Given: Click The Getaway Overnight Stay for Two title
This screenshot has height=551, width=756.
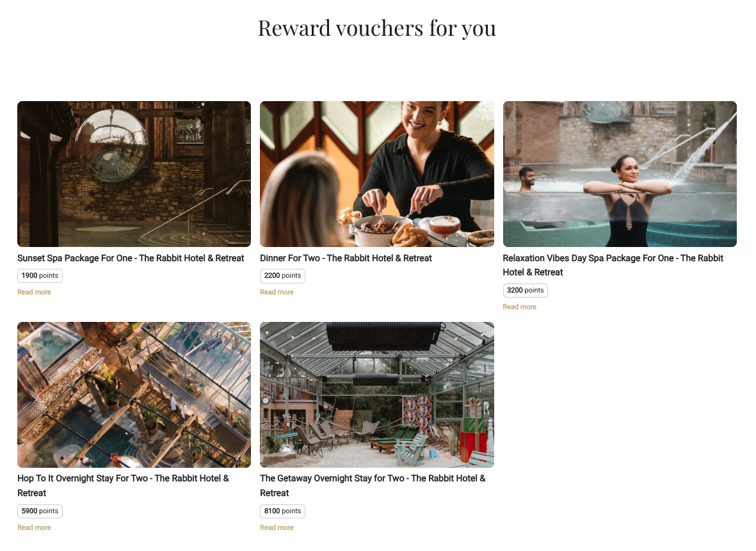Looking at the screenshot, I should click(373, 486).
